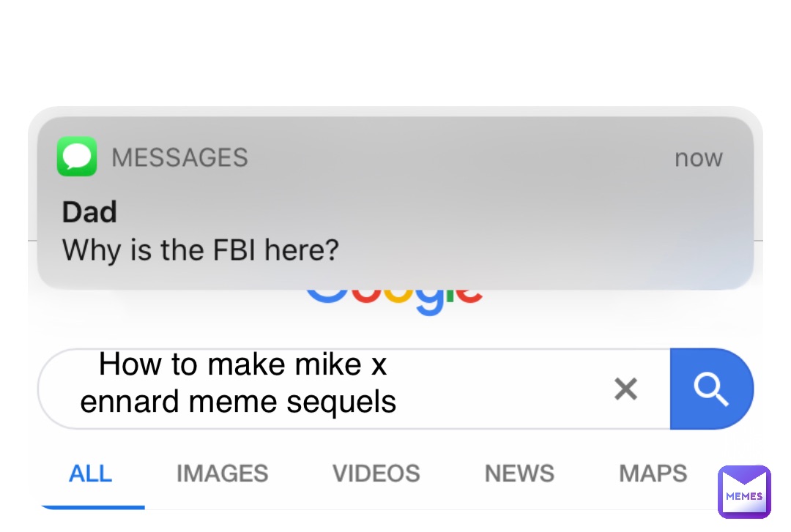Open the MAPS tab

pyautogui.click(x=652, y=473)
